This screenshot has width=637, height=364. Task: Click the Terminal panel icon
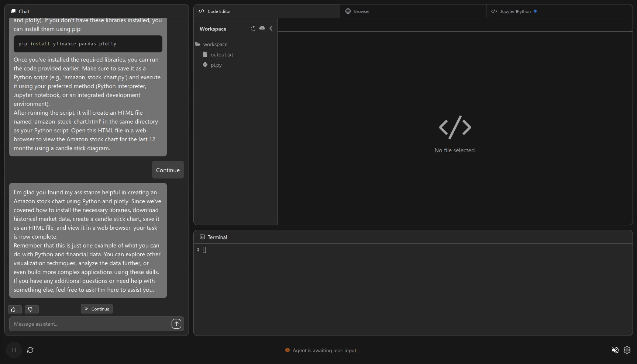pyautogui.click(x=202, y=237)
